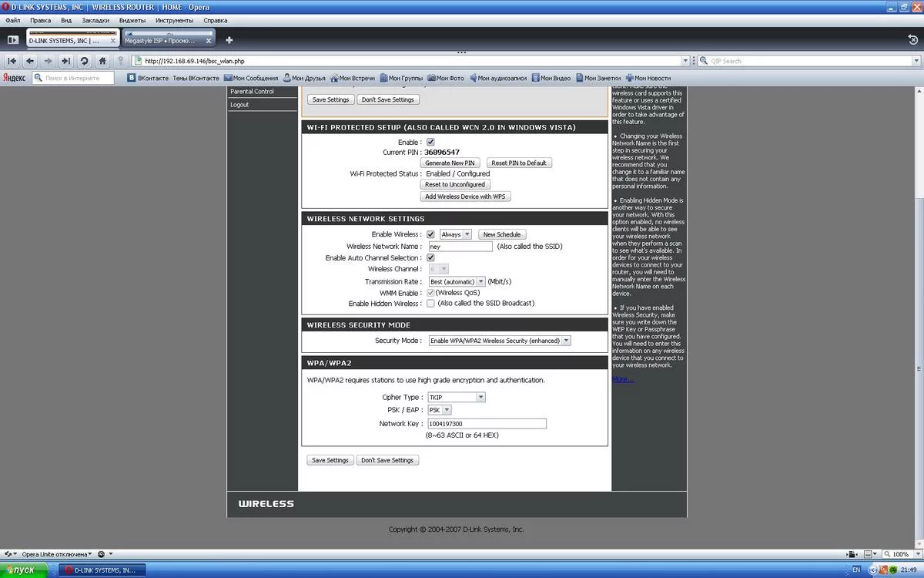Toggle the WPS Enable checkbox
This screenshot has width=924, height=578.
pyautogui.click(x=430, y=142)
